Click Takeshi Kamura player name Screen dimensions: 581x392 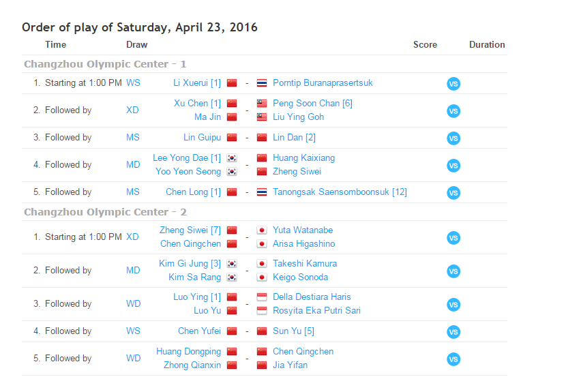305,264
